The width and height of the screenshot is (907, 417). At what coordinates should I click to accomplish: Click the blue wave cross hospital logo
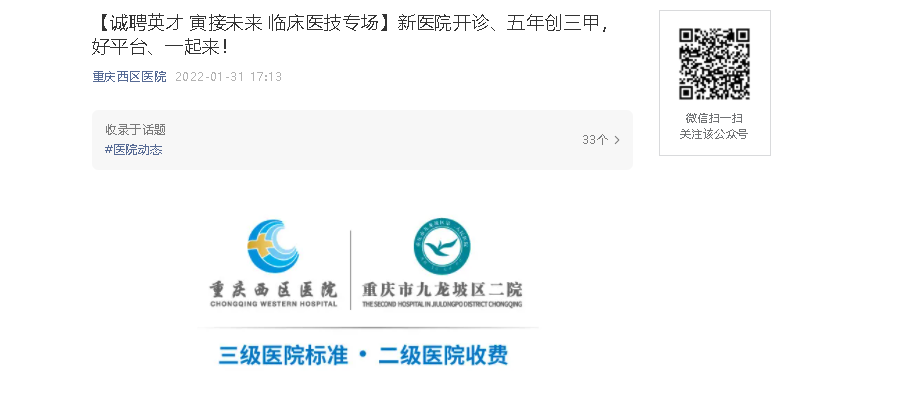tap(273, 247)
